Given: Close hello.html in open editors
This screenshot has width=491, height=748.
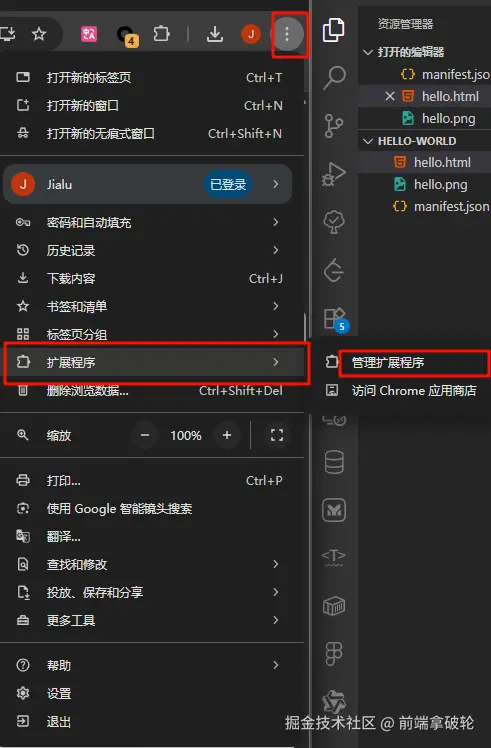Looking at the screenshot, I should tap(390, 96).
